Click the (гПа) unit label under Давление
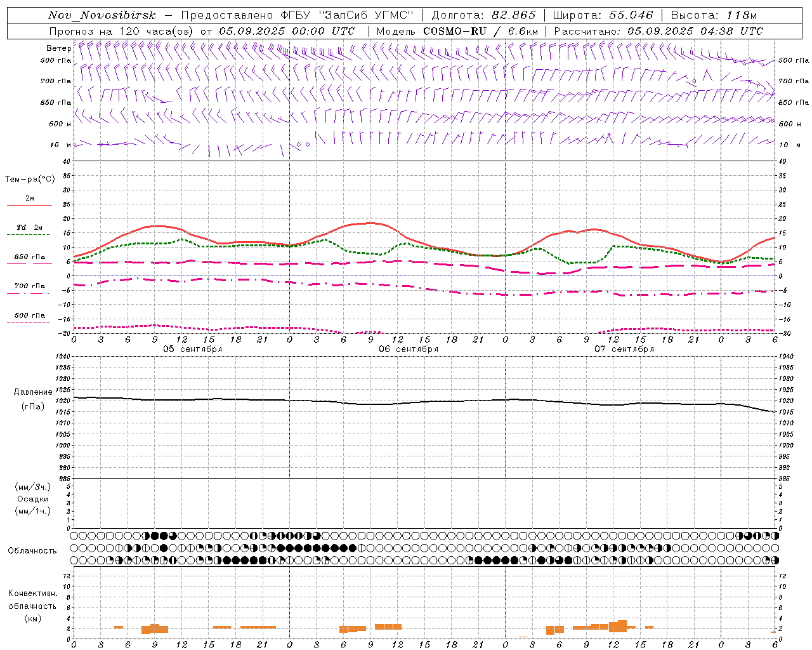The image size is (812, 650). [33, 406]
